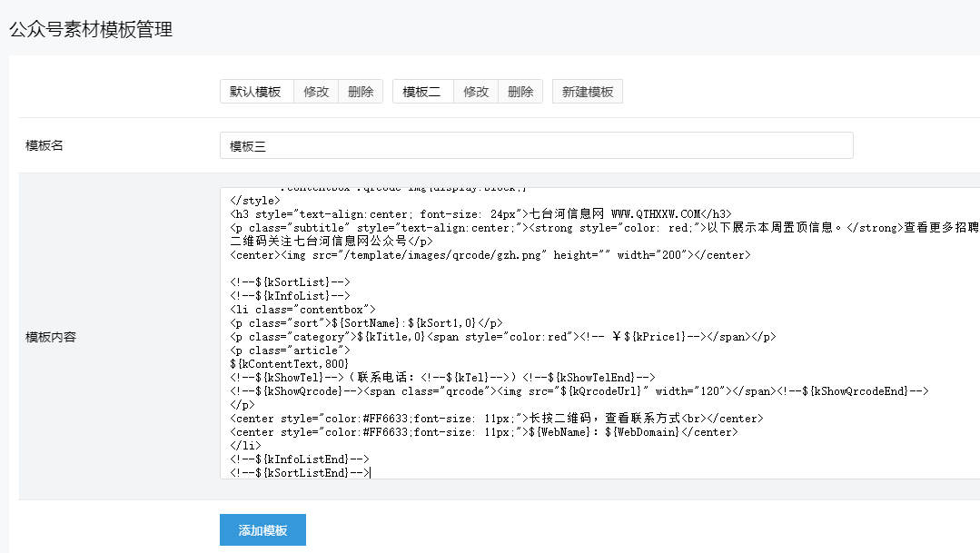980x553 pixels.
Task: Focus the 模板名 input containing 模板三
Action: [536, 145]
